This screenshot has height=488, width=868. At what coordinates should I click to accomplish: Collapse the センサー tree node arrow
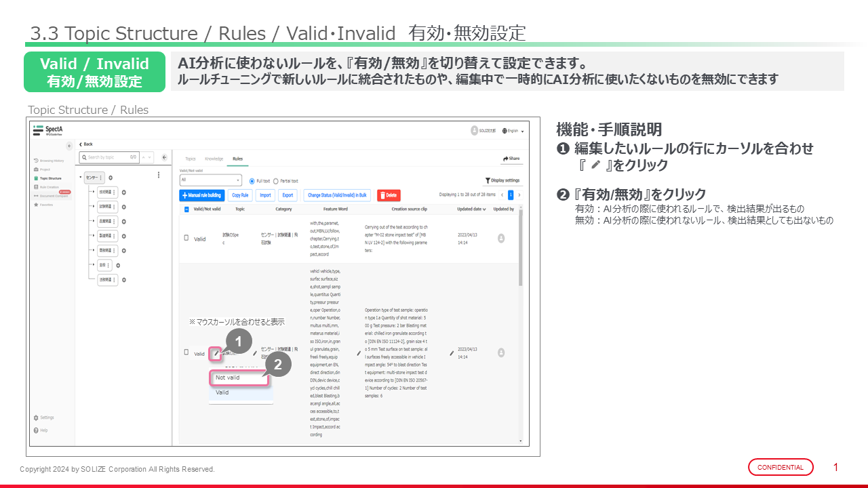(x=81, y=178)
